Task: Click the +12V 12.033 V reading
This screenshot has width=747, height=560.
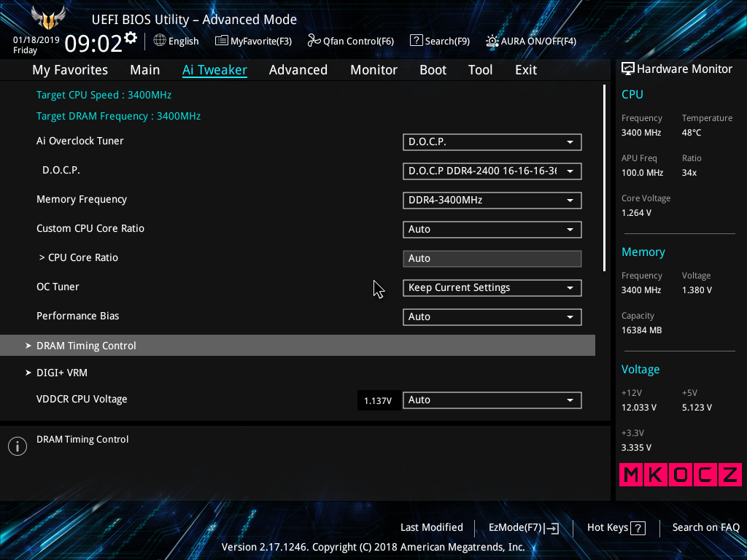Action: click(x=638, y=408)
